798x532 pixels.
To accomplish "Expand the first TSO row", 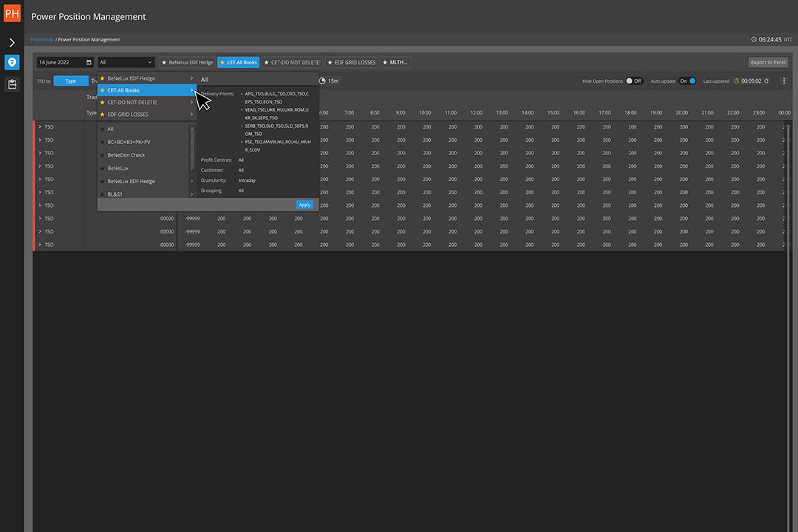I will [x=40, y=127].
